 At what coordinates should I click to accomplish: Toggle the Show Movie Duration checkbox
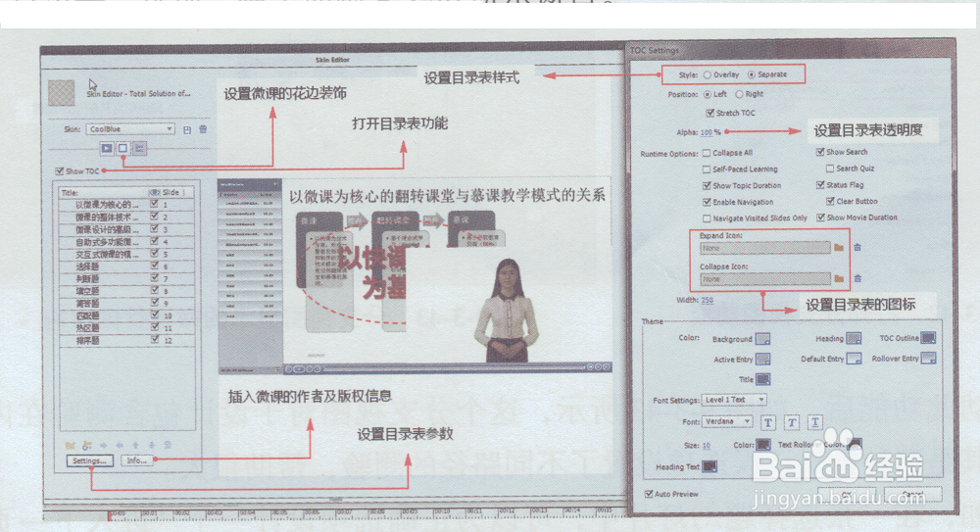(x=820, y=218)
